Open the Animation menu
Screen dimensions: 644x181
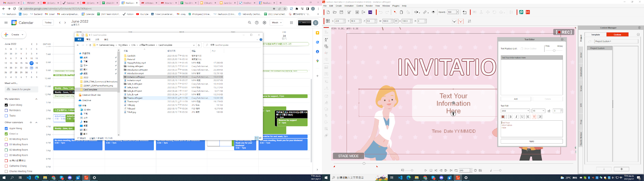[x=349, y=6]
